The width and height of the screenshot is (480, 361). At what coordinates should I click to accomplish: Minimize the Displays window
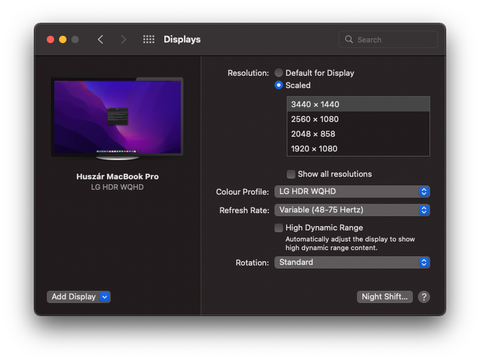[x=63, y=39]
